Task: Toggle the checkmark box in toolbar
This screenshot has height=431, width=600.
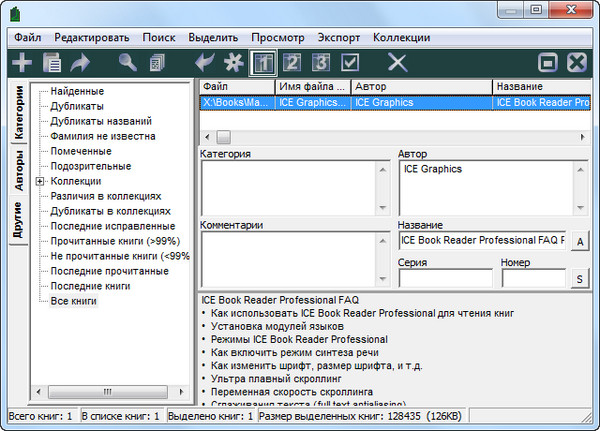Action: tap(350, 63)
